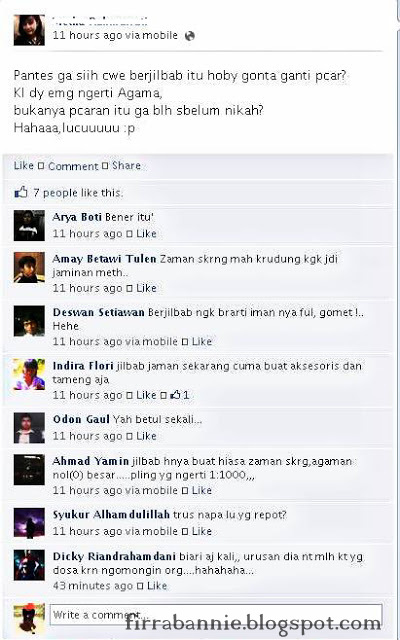Like Arya Boti's comment

click(146, 233)
